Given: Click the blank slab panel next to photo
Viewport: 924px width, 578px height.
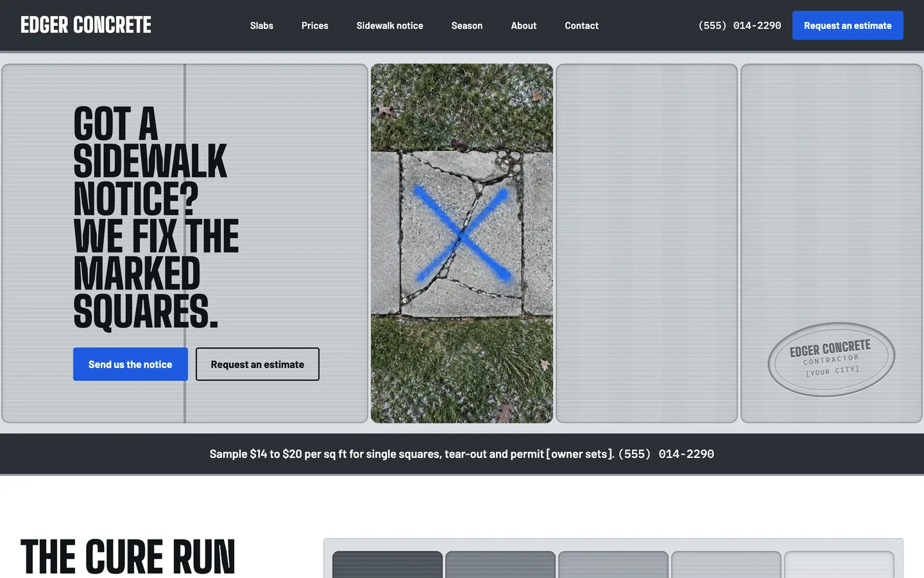Looking at the screenshot, I should pos(647,243).
